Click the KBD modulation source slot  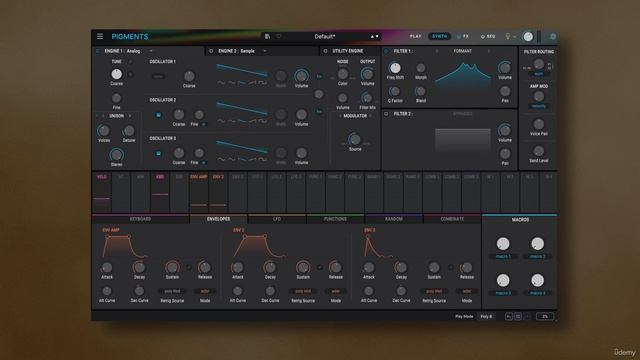(160, 192)
